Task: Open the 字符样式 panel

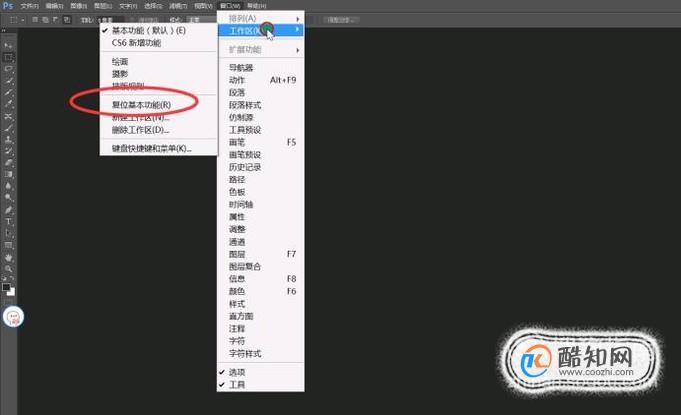Action: tap(261, 353)
